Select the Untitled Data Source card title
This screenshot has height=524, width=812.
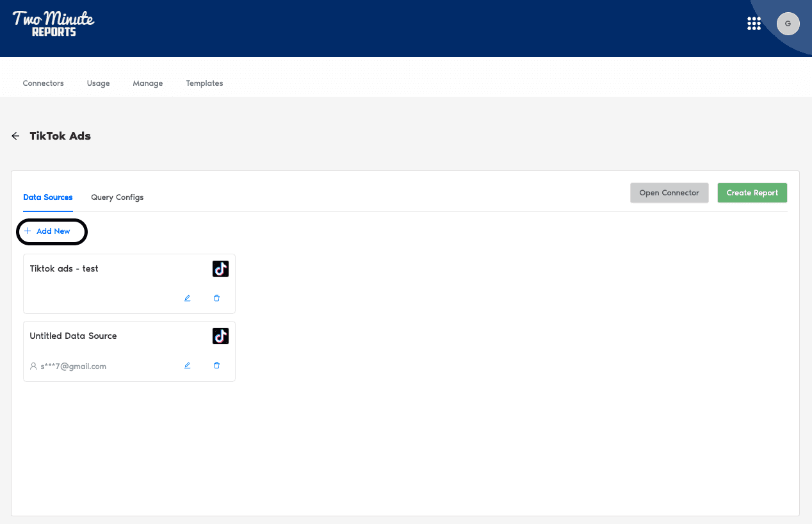[73, 336]
